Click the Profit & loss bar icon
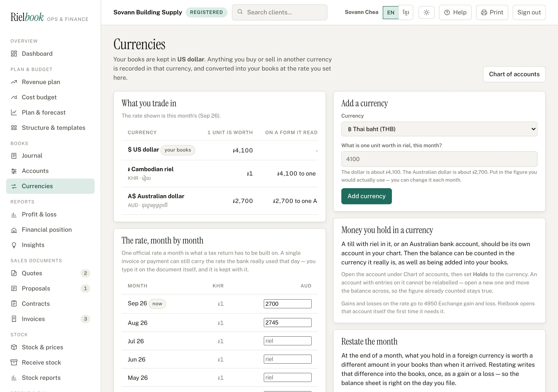558x392 pixels. [14, 215]
